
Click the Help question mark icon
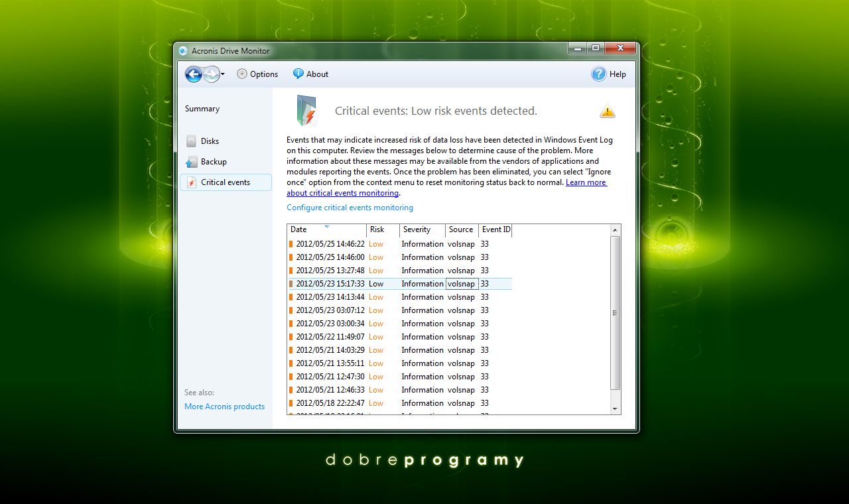pos(598,74)
